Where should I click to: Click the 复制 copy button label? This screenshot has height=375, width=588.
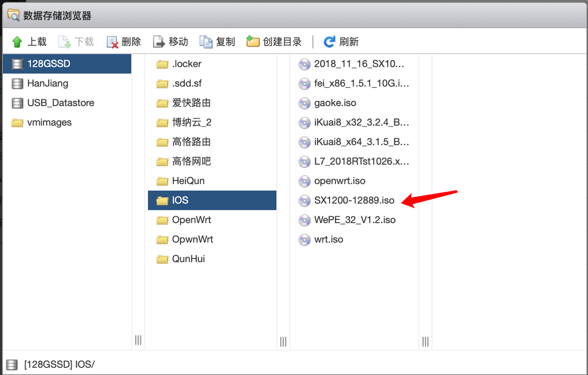225,42
